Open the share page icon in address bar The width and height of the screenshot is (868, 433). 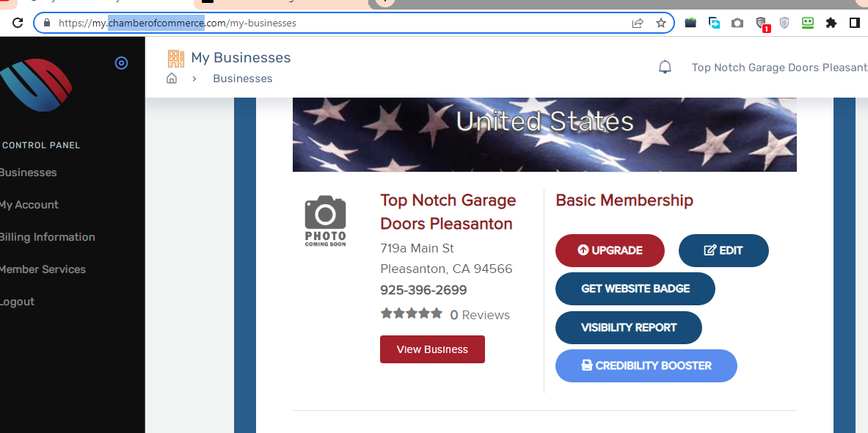coord(638,23)
